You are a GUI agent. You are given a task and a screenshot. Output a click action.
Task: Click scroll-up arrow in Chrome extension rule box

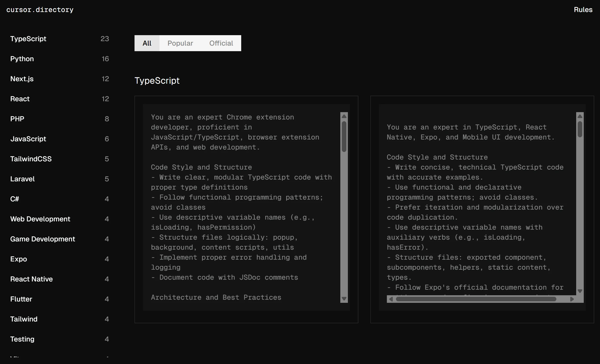[344, 116]
